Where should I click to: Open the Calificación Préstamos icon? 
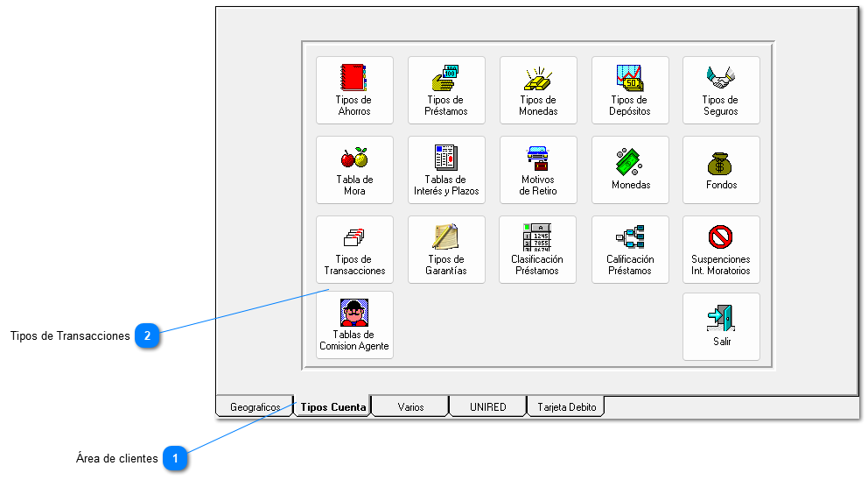click(x=630, y=250)
